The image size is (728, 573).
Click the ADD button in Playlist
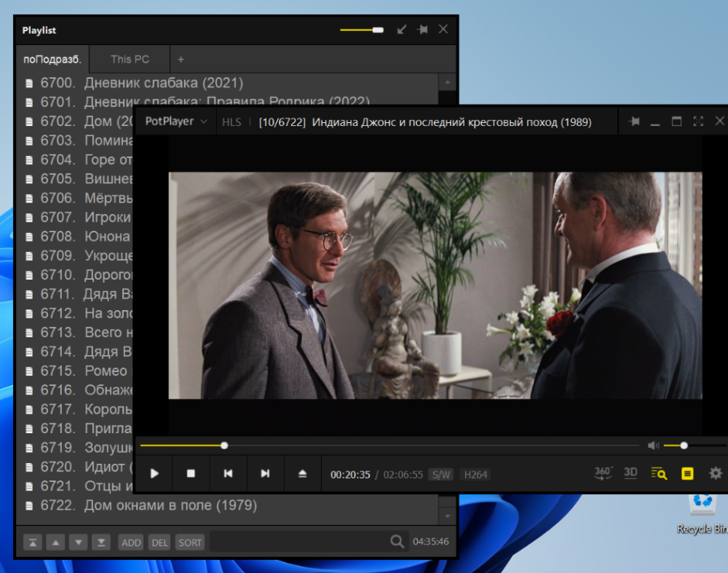point(131,542)
